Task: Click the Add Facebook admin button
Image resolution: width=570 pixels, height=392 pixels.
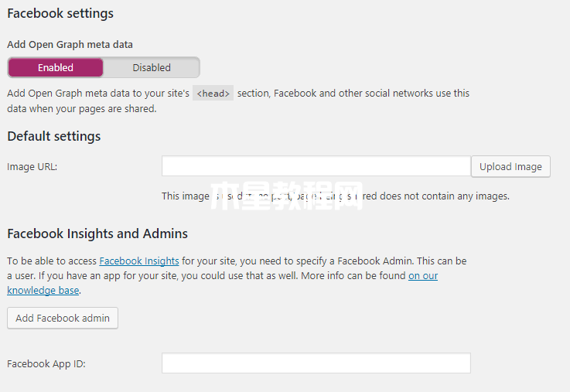Action: pos(63,319)
